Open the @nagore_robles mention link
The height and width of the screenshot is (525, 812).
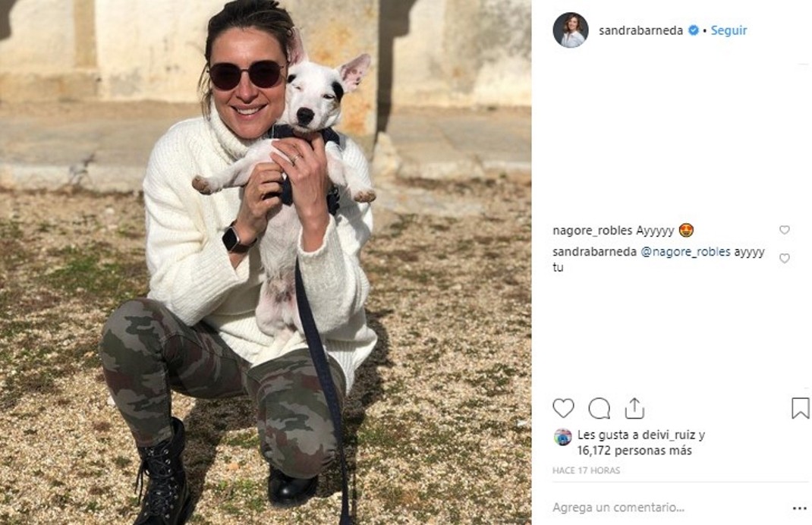[685, 252]
